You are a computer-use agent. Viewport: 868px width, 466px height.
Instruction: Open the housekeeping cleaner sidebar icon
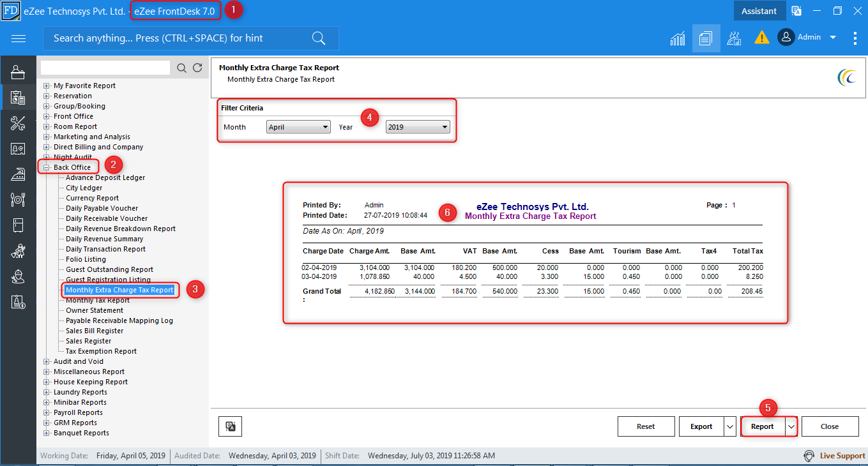pyautogui.click(x=18, y=251)
